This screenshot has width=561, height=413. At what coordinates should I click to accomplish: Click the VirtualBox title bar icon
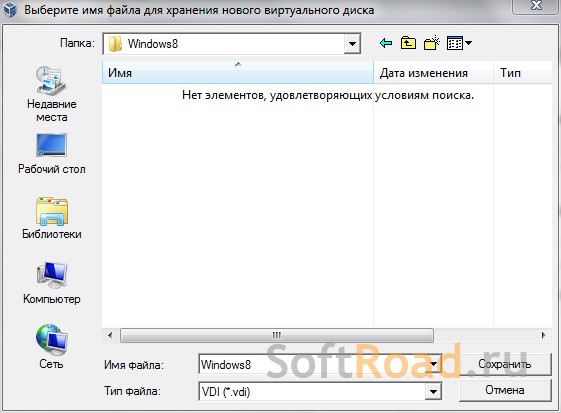tap(10, 10)
